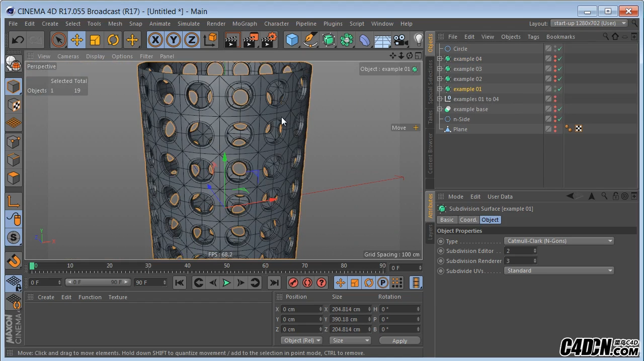Toggle Enable Snap S icon
Image resolution: width=644 pixels, height=361 pixels.
tap(14, 237)
